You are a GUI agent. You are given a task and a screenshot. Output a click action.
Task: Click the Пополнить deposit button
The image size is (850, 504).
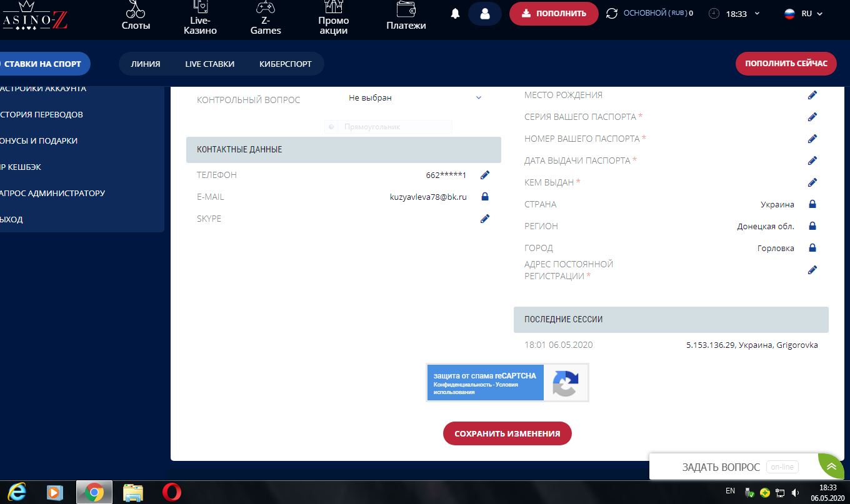tap(554, 13)
